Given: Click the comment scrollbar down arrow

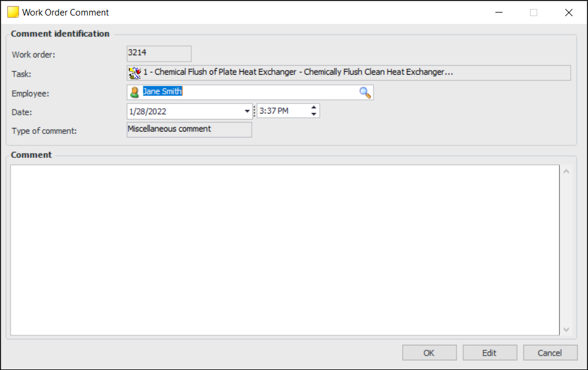Looking at the screenshot, I should pos(566,329).
